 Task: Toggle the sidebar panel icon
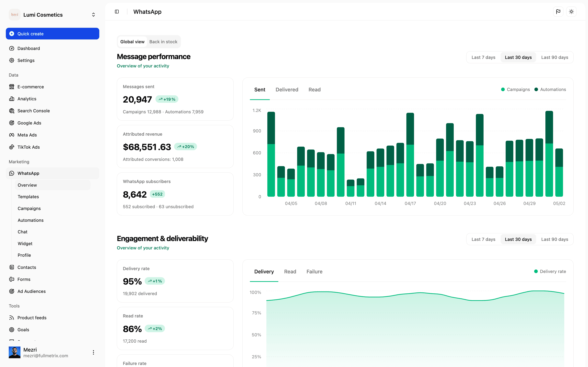pos(117,12)
